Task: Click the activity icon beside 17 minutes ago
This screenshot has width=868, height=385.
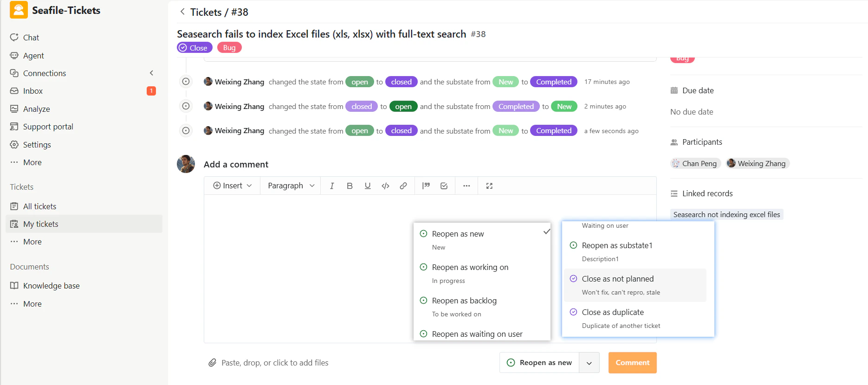Action: click(x=186, y=82)
